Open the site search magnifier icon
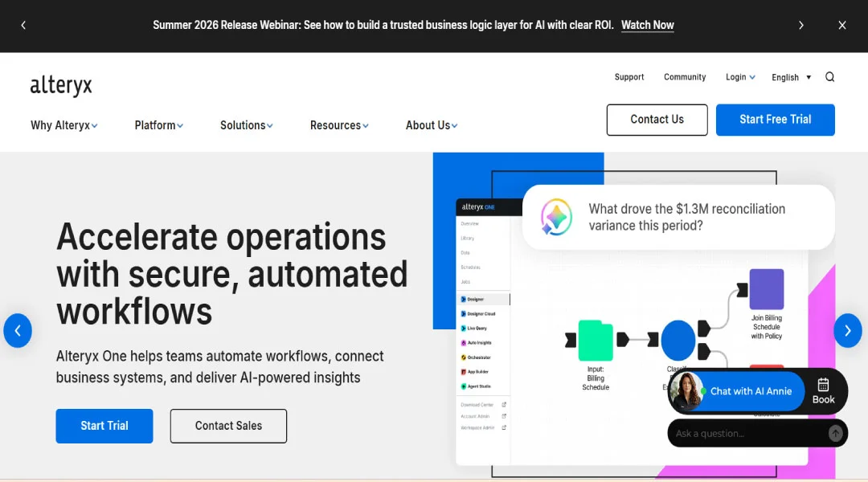The height and width of the screenshot is (482, 868). (829, 77)
